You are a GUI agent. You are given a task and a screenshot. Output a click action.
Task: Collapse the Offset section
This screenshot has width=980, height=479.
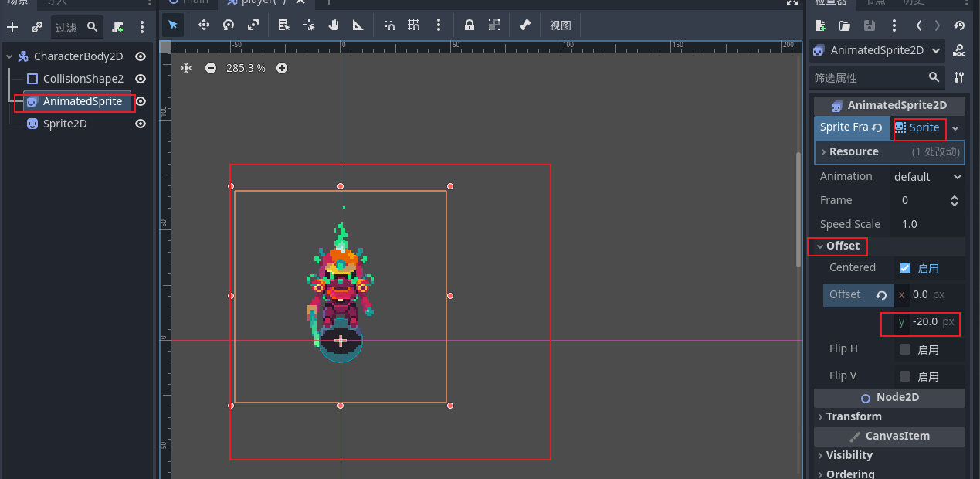[888, 246]
